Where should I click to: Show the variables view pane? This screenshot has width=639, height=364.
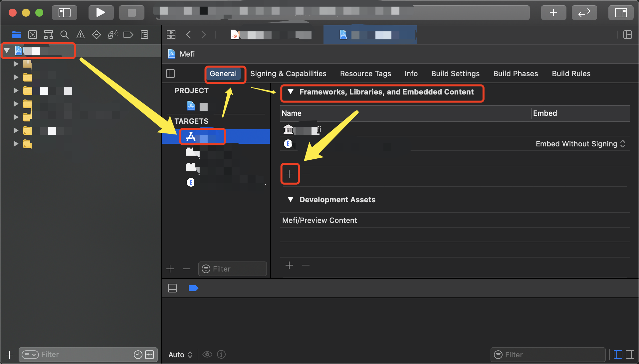[x=618, y=355]
